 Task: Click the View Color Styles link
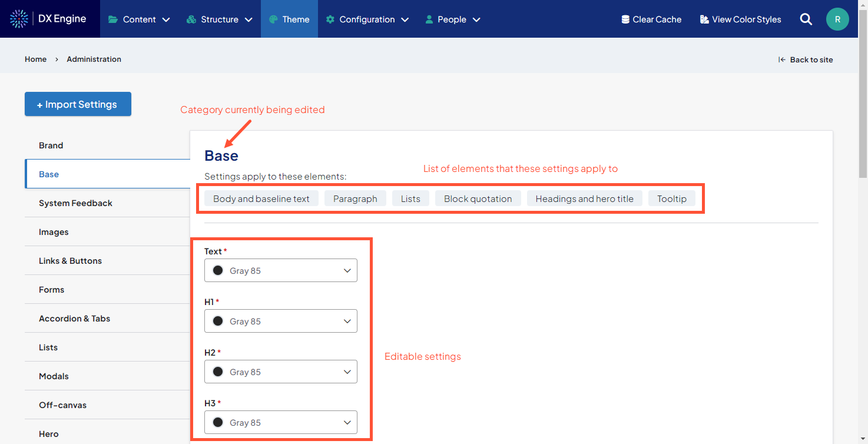[x=740, y=19]
